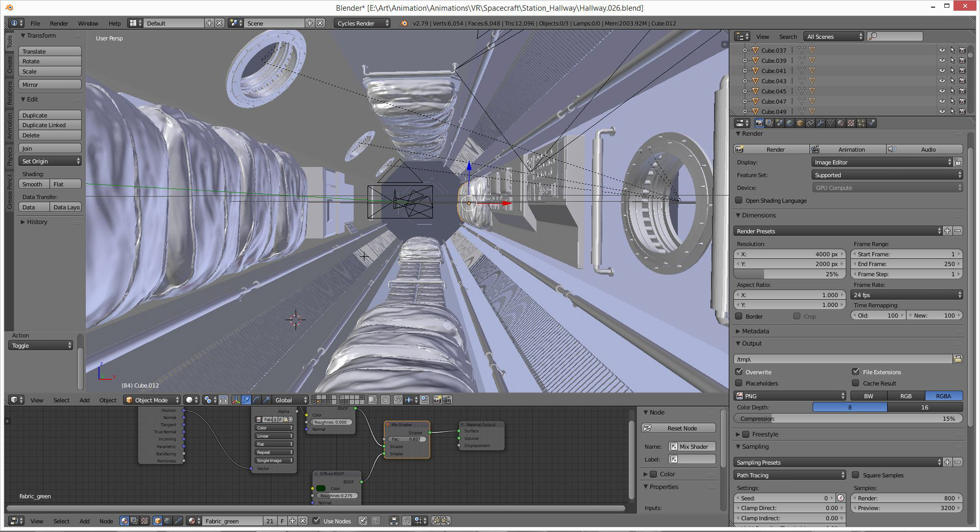Open the Constraints properties tab (chain icon)
980x532 pixels.
point(810,123)
